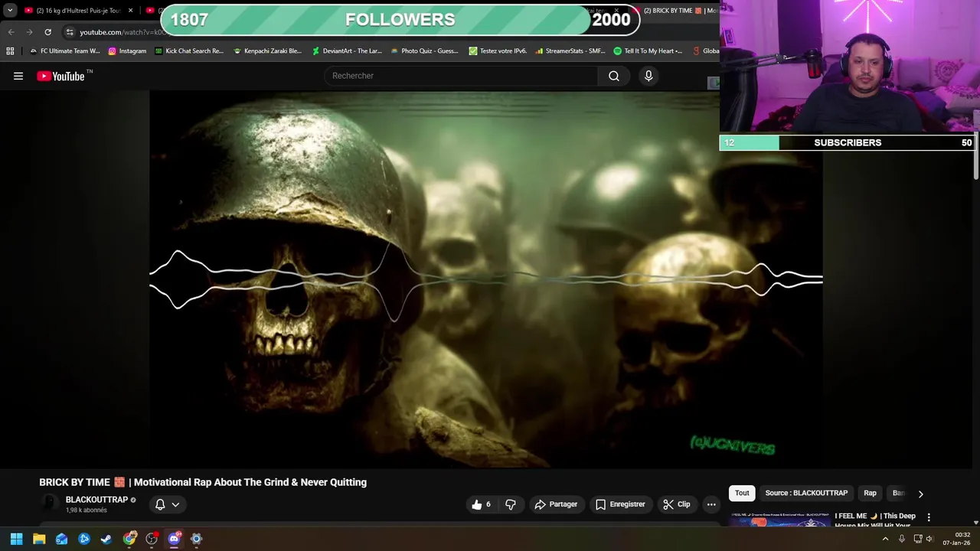980x551 pixels.
Task: Open Steam from the taskbar
Action: click(x=106, y=539)
